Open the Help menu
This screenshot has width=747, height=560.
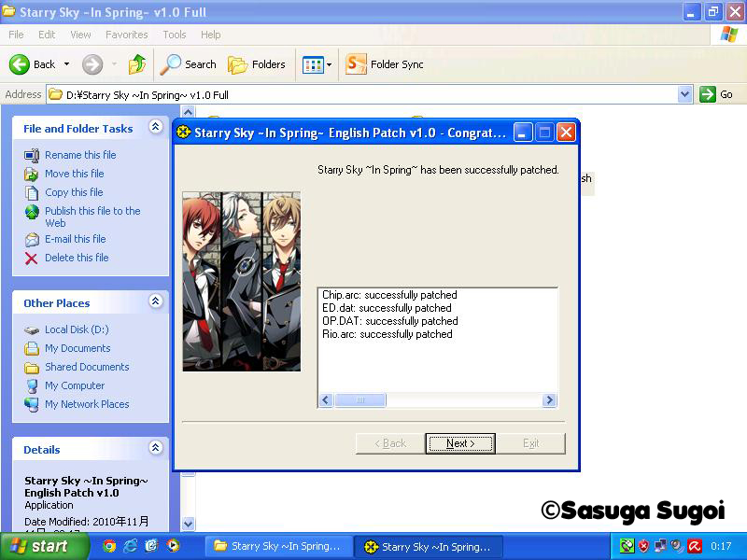click(211, 35)
